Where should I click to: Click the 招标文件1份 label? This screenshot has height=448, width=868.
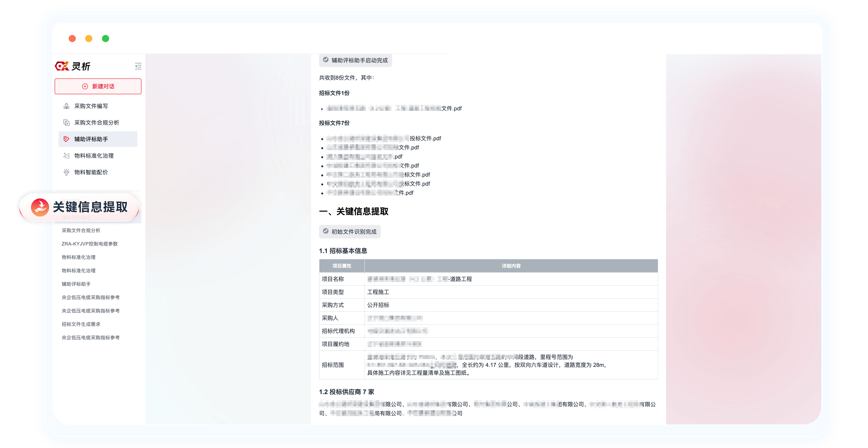(x=334, y=93)
